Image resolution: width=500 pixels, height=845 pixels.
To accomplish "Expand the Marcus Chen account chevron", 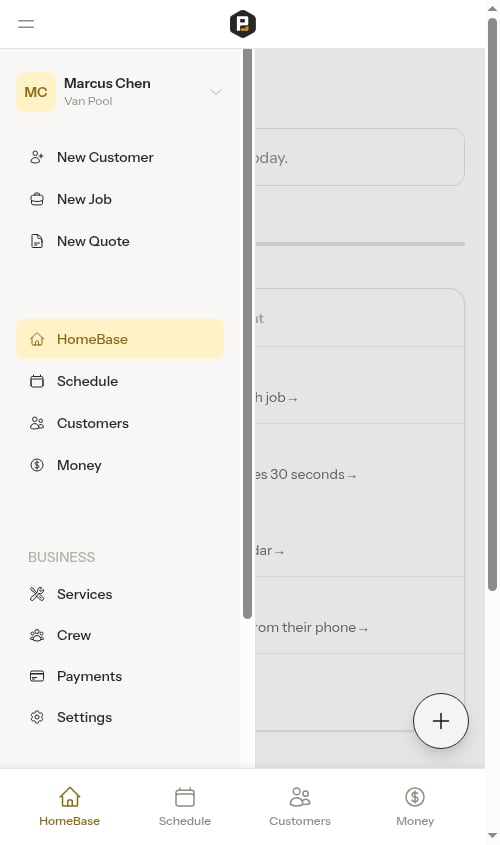I will pos(216,92).
